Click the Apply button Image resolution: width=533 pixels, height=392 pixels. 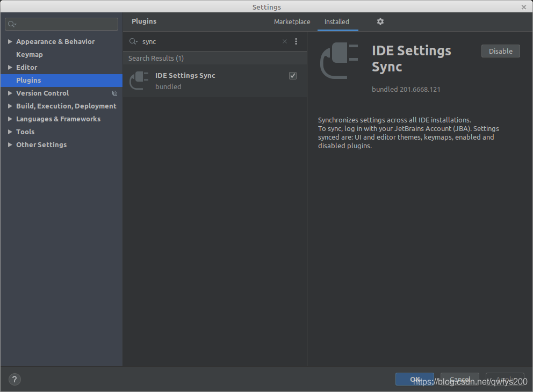pyautogui.click(x=505, y=379)
